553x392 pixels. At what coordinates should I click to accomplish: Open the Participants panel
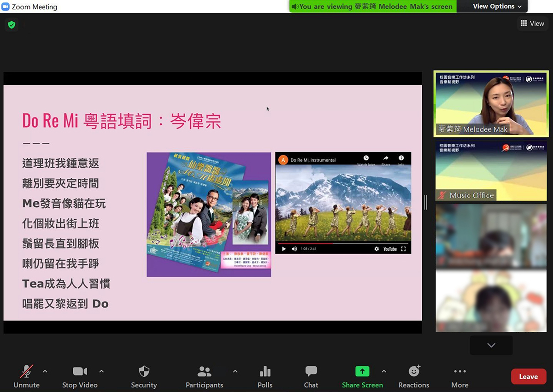[x=204, y=376]
